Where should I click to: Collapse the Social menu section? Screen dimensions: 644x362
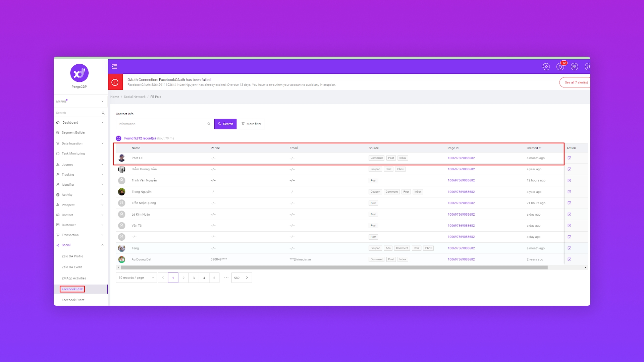[102, 245]
